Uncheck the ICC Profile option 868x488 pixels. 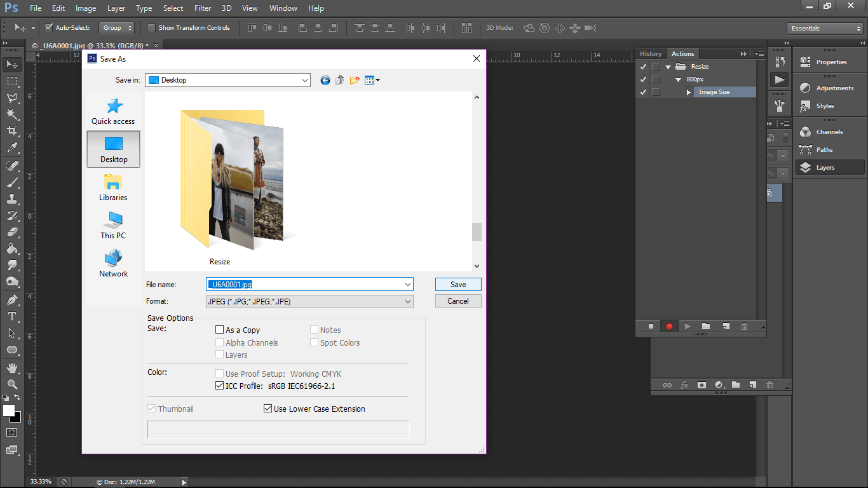pos(220,386)
